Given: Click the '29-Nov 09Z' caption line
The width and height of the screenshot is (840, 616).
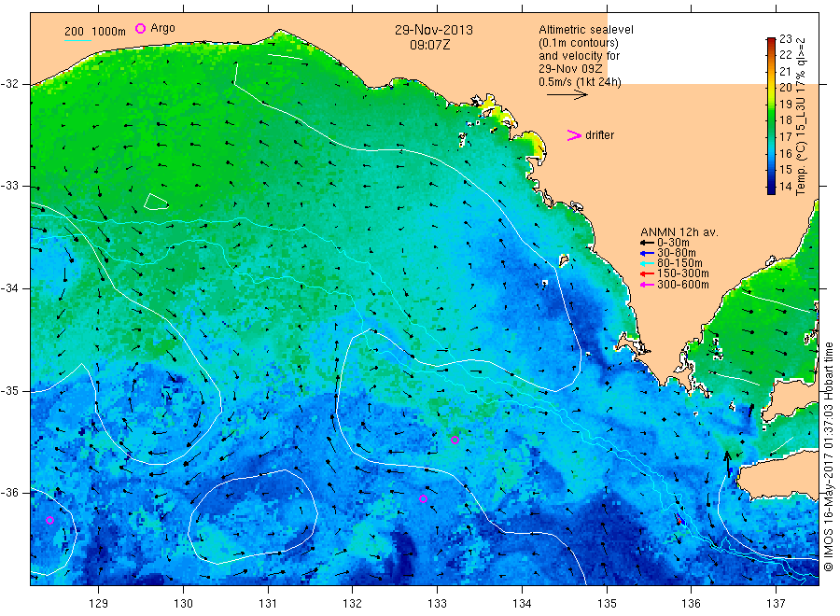Looking at the screenshot, I should [570, 69].
